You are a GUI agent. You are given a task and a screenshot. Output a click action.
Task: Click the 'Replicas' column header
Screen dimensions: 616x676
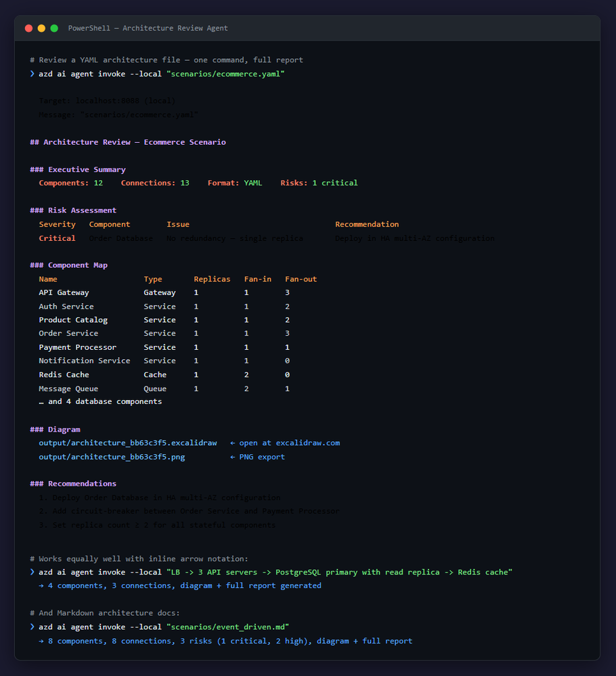point(213,279)
